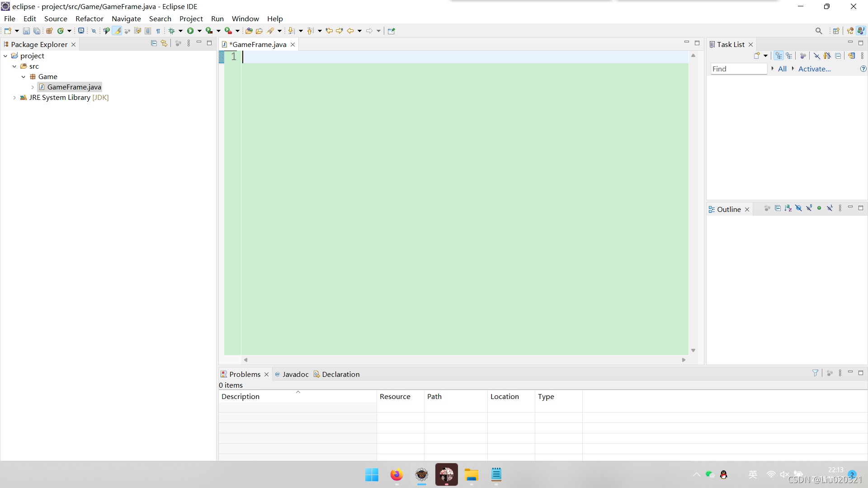The height and width of the screenshot is (488, 868).
Task: Toggle Link with Editor in Package Explorer
Action: [164, 43]
